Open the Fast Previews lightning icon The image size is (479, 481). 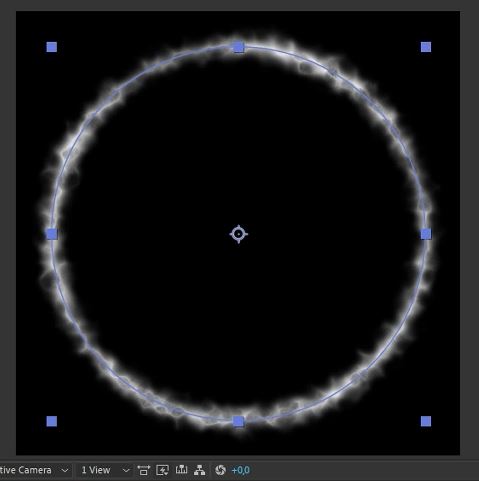tap(162, 470)
